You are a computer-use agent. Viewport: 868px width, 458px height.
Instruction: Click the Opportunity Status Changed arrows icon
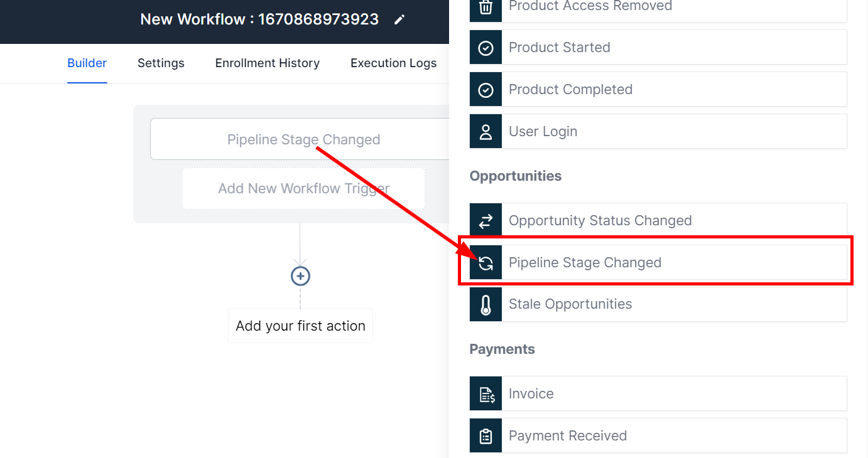[x=486, y=221]
